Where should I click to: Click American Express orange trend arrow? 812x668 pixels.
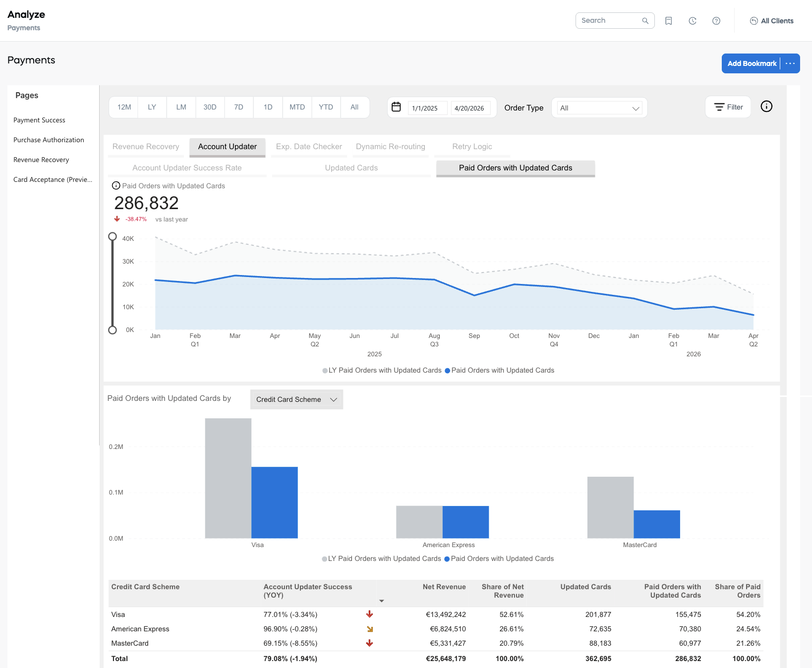coord(369,629)
